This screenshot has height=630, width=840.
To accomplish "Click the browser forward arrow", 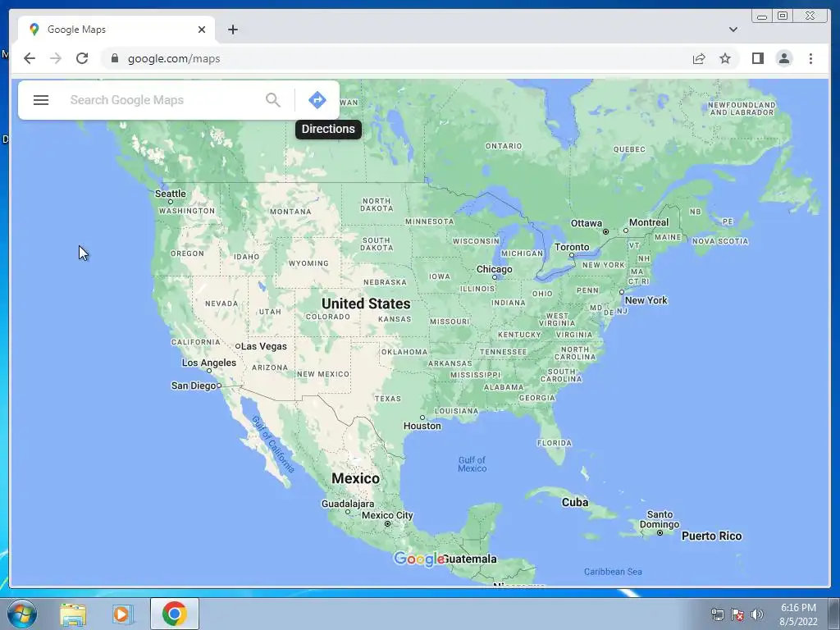I will [x=56, y=58].
